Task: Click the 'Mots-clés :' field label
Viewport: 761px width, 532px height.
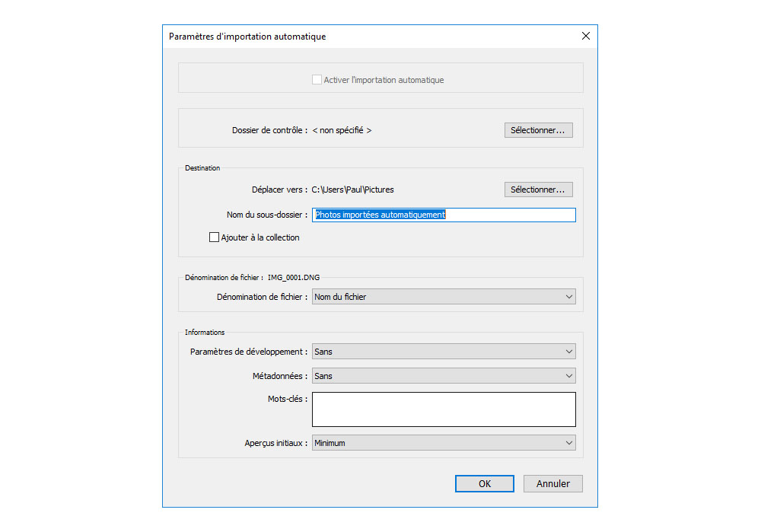Action: tap(287, 399)
